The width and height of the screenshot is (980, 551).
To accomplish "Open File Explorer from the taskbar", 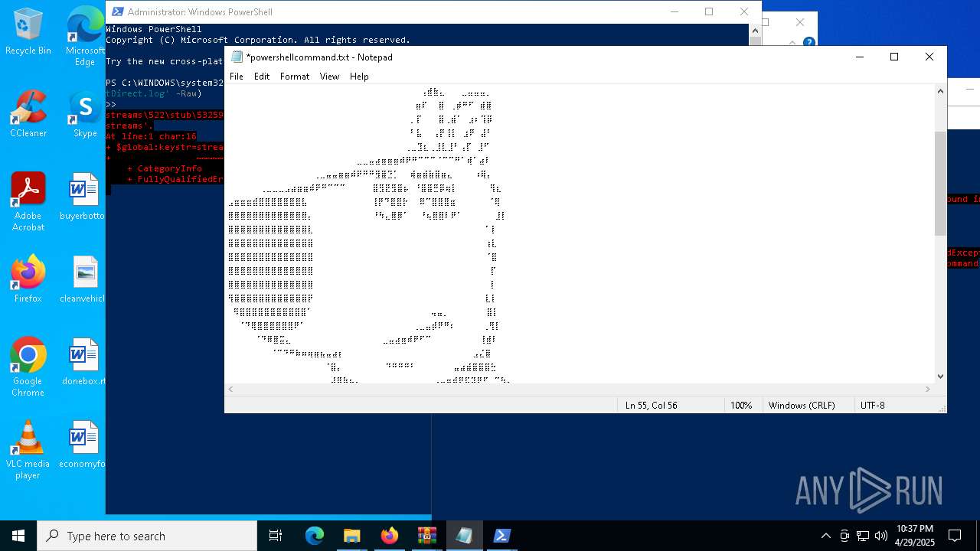I will tap(351, 536).
